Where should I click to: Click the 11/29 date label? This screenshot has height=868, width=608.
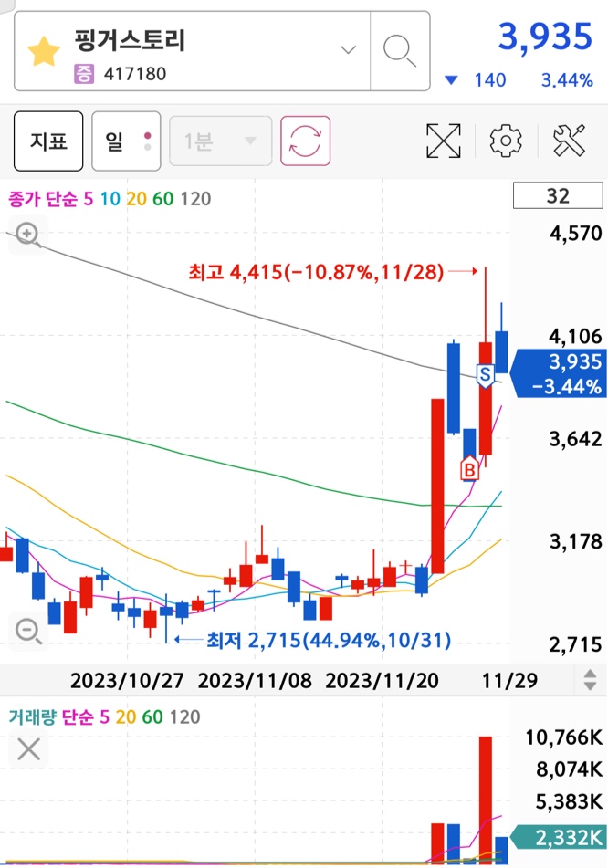(509, 680)
